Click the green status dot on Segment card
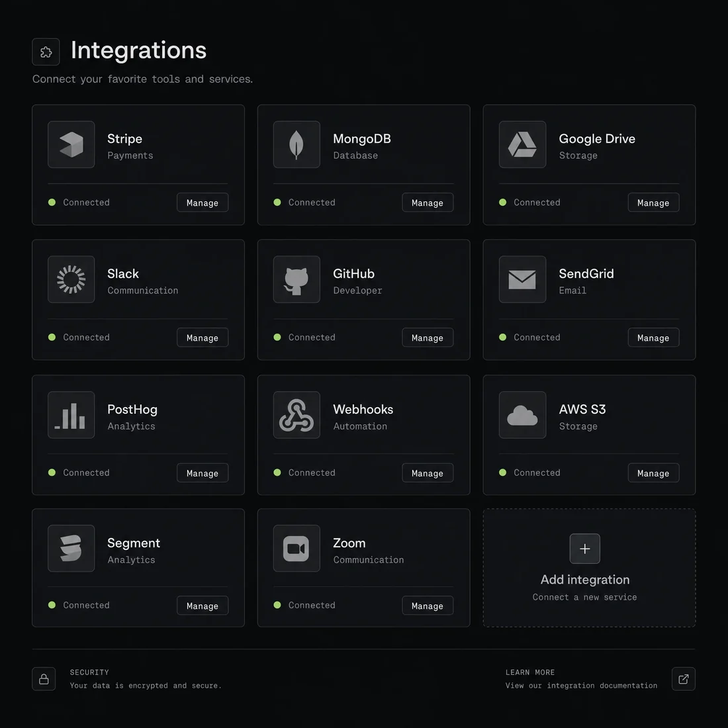 tap(52, 605)
